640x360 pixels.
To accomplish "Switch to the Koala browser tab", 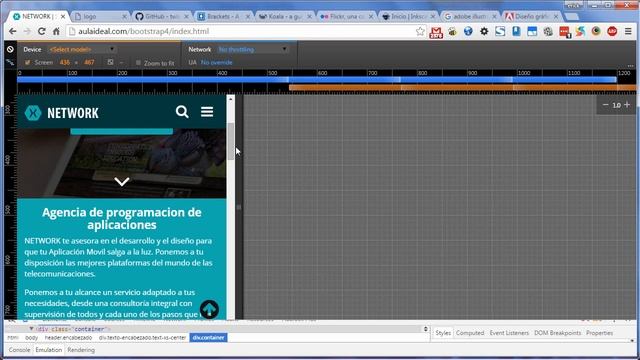I will (284, 16).
